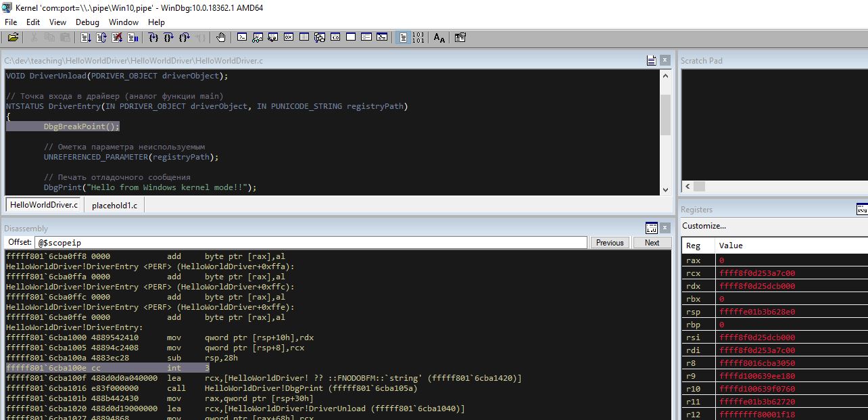Open the Command window toolbar icon

pyautogui.click(x=241, y=37)
